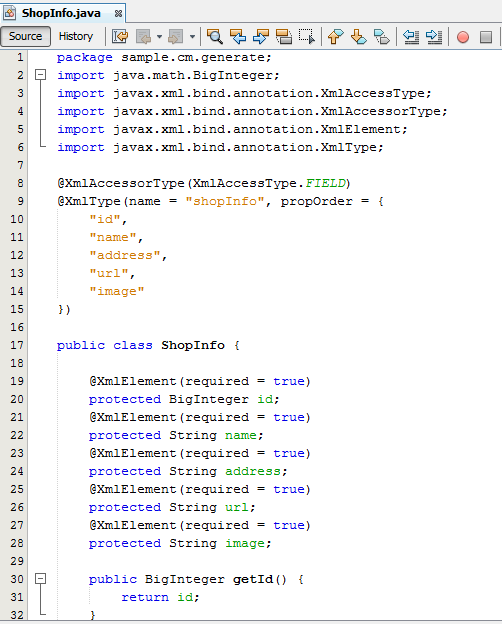Image resolution: width=502 pixels, height=624 pixels.
Task: Collapse the getId method fold
Action: click(41, 578)
